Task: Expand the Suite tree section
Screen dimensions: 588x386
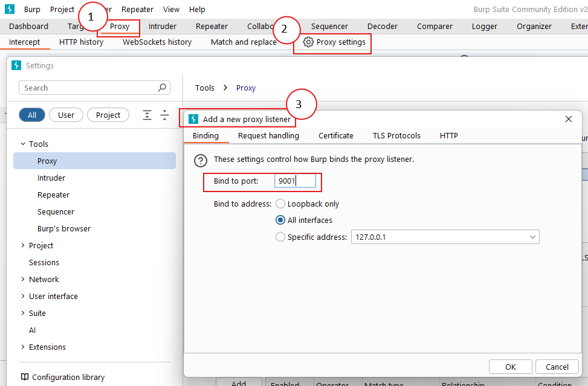Action: pyautogui.click(x=23, y=312)
